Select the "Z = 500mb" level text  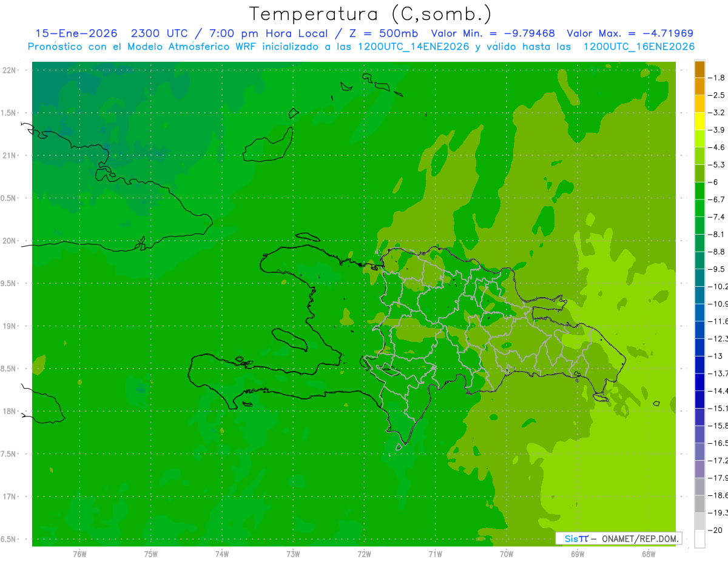click(383, 33)
